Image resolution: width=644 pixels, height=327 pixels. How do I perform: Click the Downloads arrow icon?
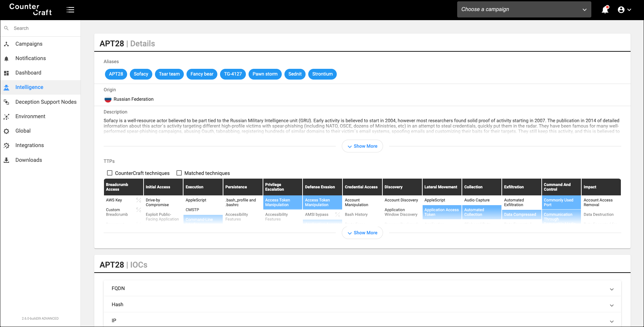6,160
